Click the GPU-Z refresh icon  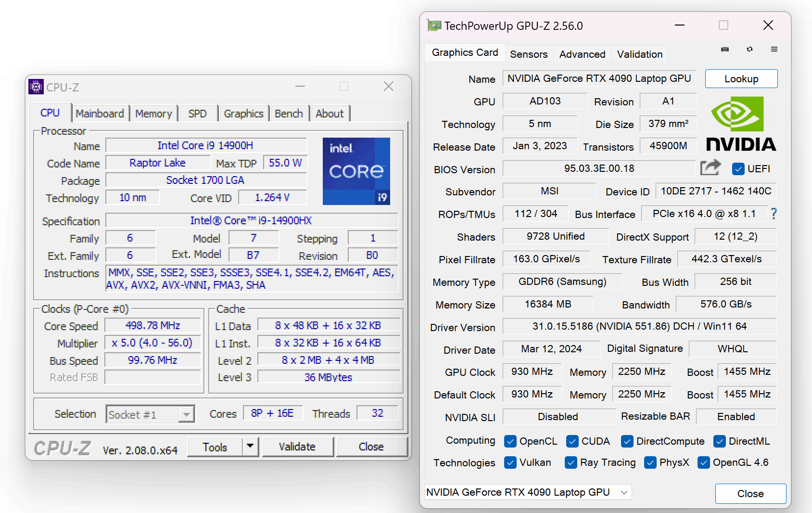(749, 49)
